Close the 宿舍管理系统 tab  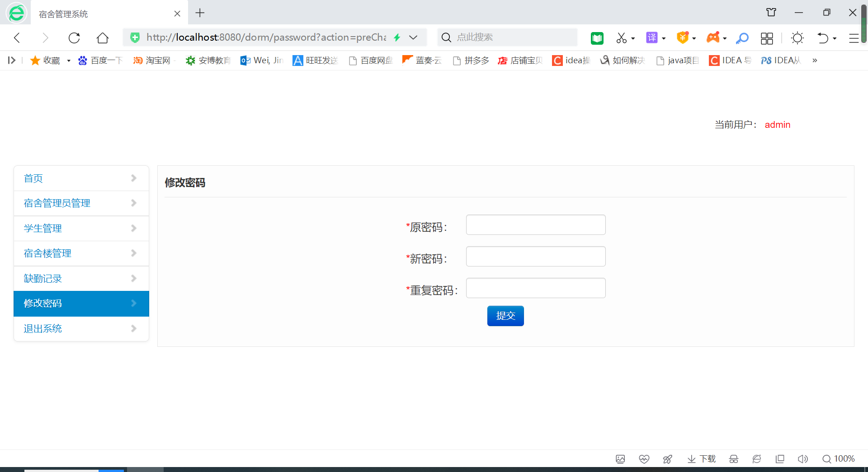tap(177, 14)
